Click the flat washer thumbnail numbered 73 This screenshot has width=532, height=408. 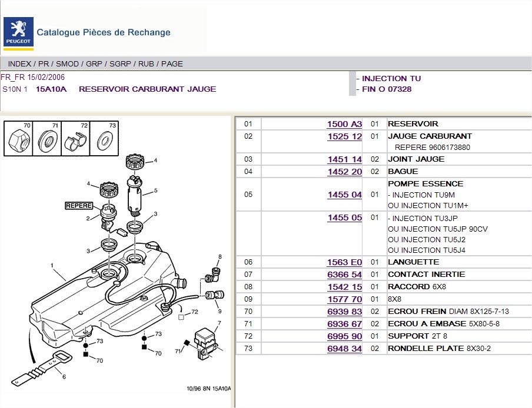(104, 141)
